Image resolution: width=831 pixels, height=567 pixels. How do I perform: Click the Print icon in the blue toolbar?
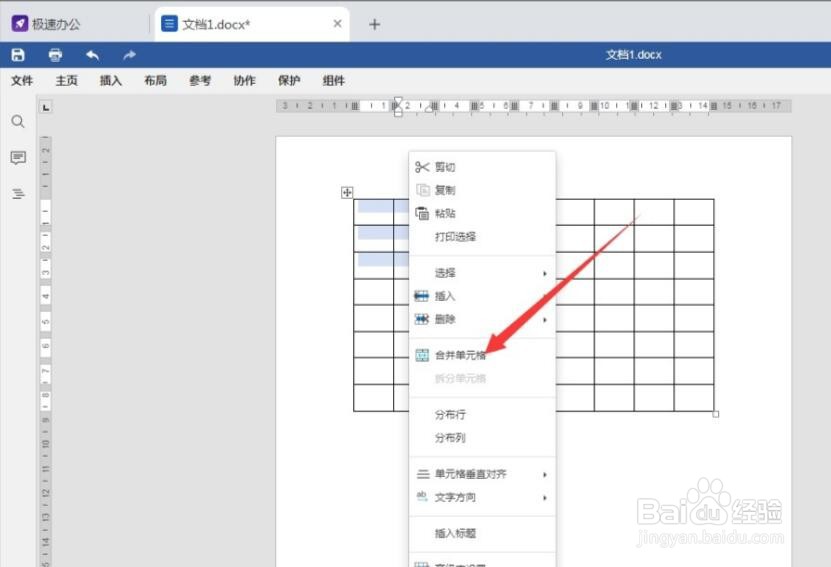click(55, 55)
